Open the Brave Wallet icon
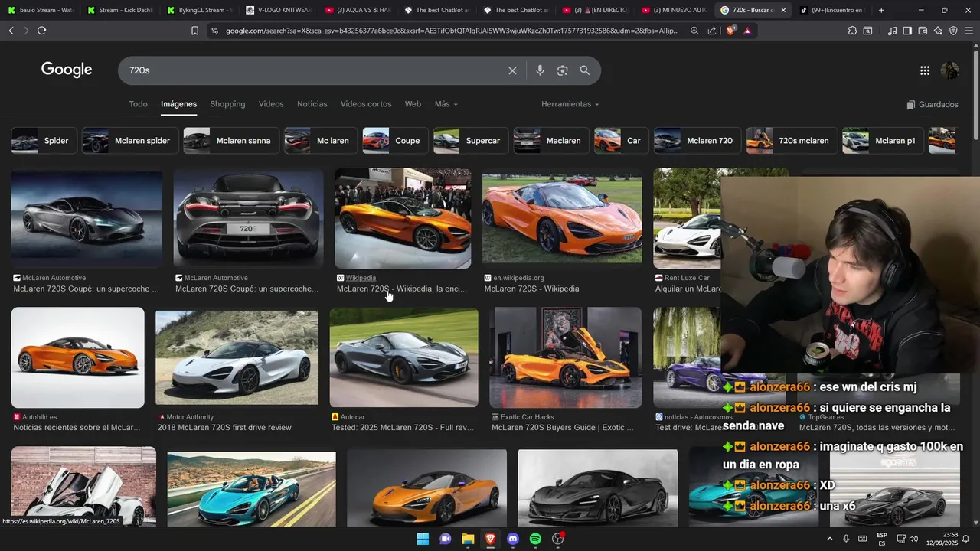980x551 pixels. [x=923, y=31]
